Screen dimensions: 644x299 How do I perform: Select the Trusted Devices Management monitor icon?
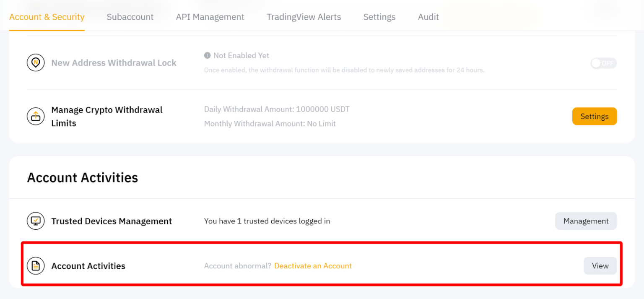tap(36, 221)
